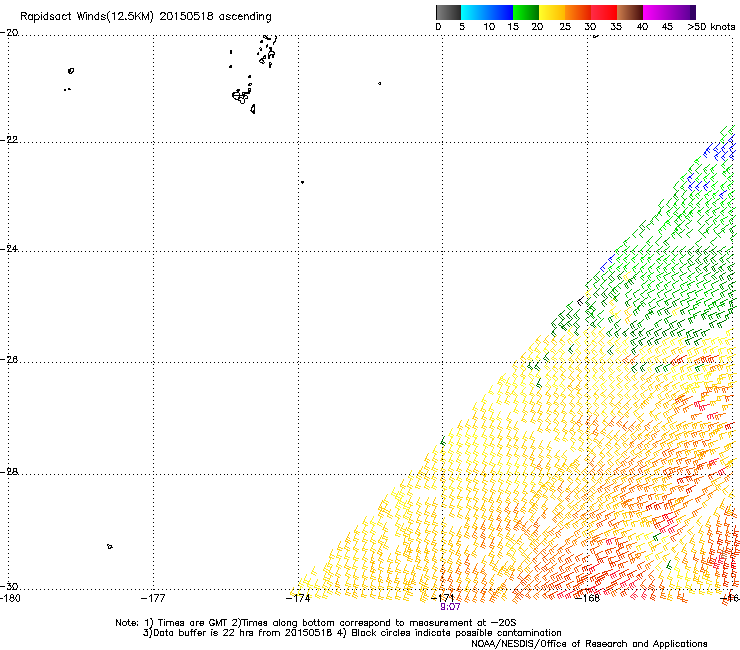Click the '-171' longitude axis label
740x650 pixels.
pyautogui.click(x=443, y=599)
